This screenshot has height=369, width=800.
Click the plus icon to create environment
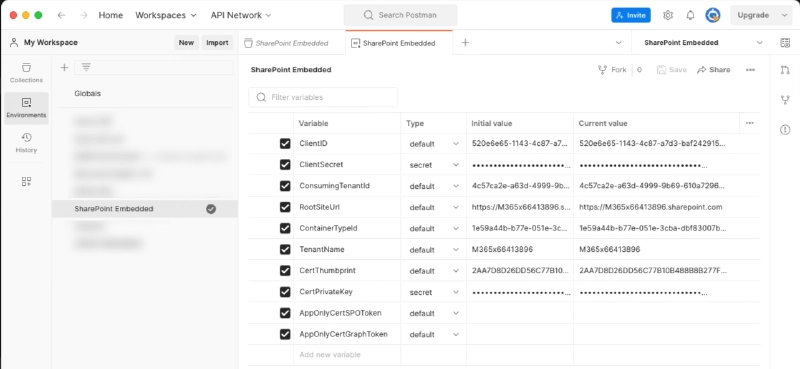point(64,67)
